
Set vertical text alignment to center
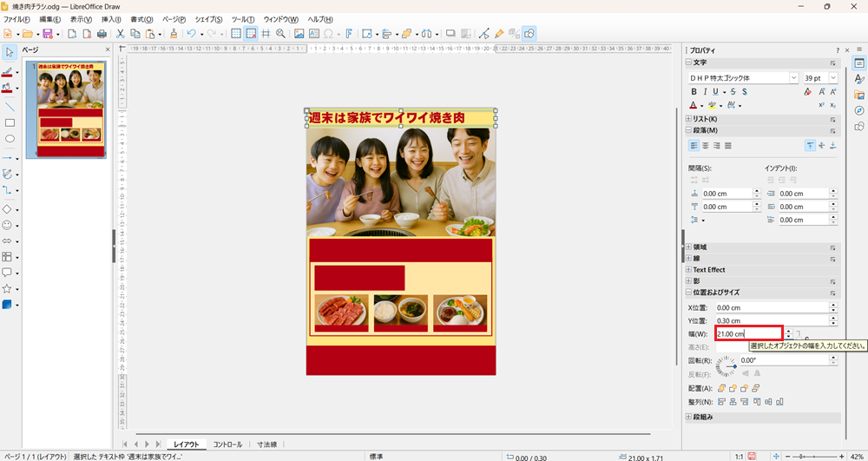pyautogui.click(x=821, y=146)
